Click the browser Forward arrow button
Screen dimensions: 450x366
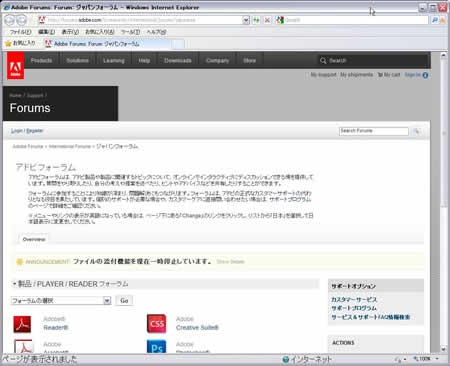21,20
